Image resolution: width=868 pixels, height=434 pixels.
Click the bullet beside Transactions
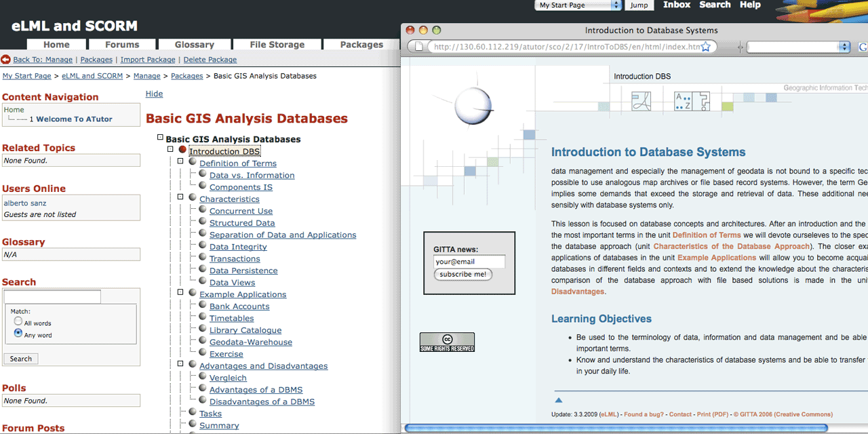click(x=203, y=257)
